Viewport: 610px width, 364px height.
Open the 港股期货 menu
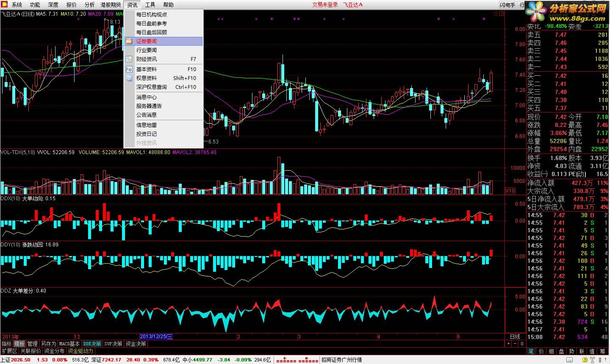(x=111, y=5)
